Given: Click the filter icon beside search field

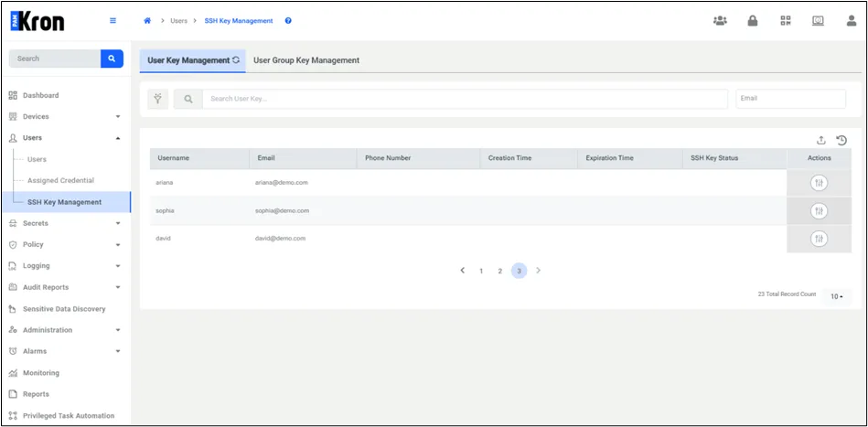Looking at the screenshot, I should (158, 99).
